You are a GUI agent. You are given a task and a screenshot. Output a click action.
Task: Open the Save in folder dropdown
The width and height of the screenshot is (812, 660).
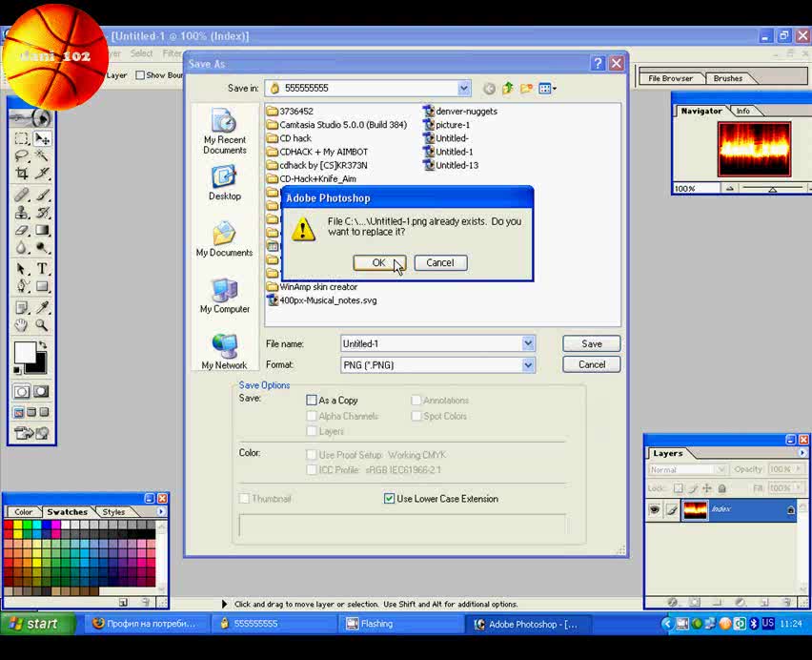tap(463, 88)
